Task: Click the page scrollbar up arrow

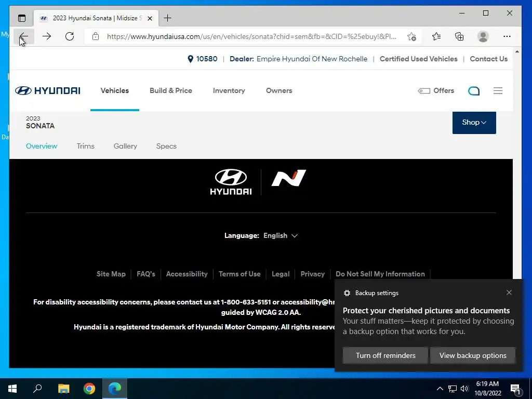Action: 517,52
